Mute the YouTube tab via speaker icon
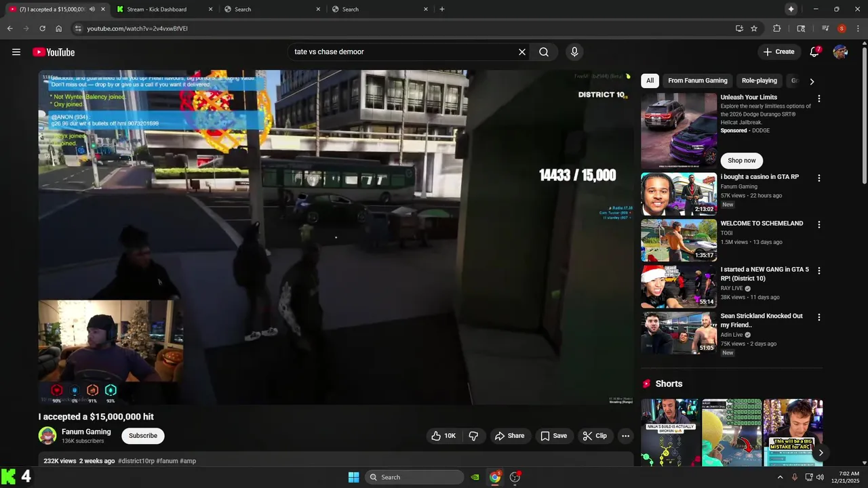 click(x=92, y=9)
